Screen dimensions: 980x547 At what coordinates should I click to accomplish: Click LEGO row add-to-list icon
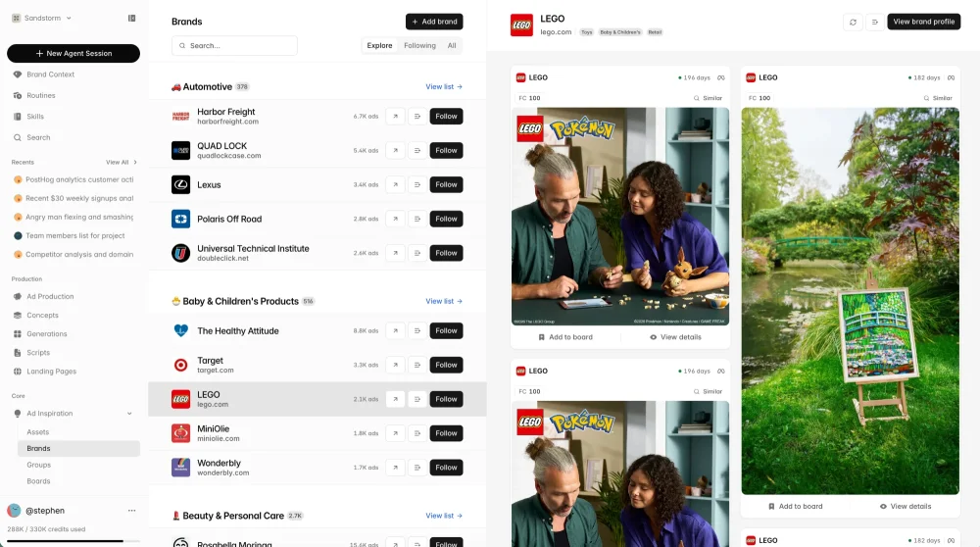tap(416, 399)
